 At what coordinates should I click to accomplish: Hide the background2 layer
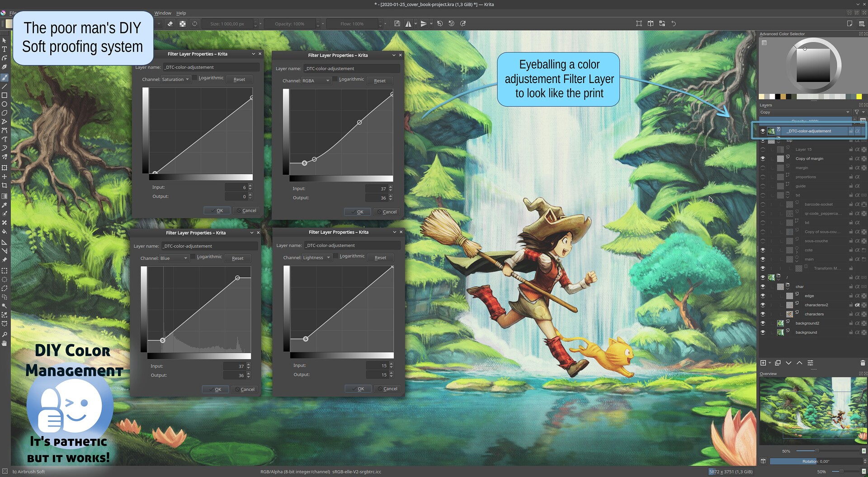[763, 323]
